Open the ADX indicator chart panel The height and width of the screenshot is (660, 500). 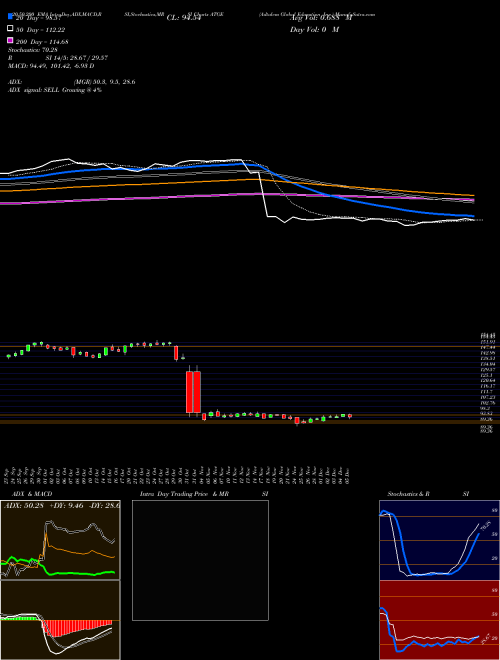coord(60,540)
